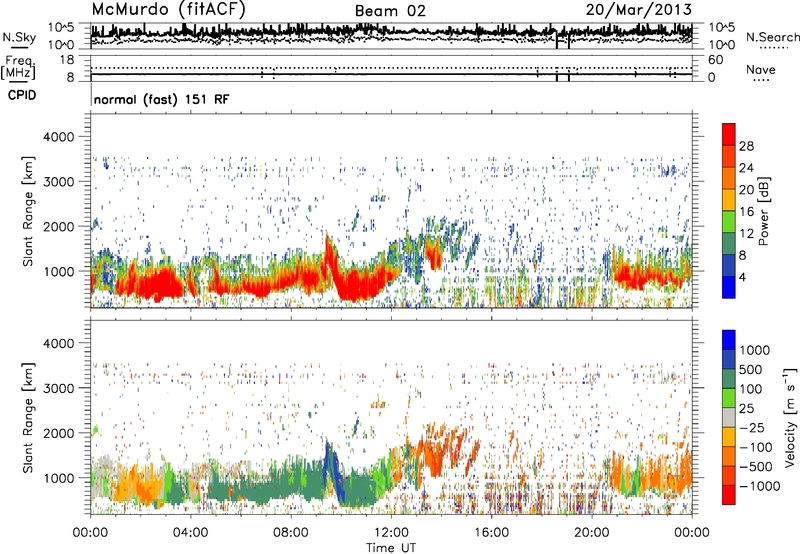Click the bright blue top segment of Velocity colorbar
Screen dimensions: 800x554
click(729, 340)
